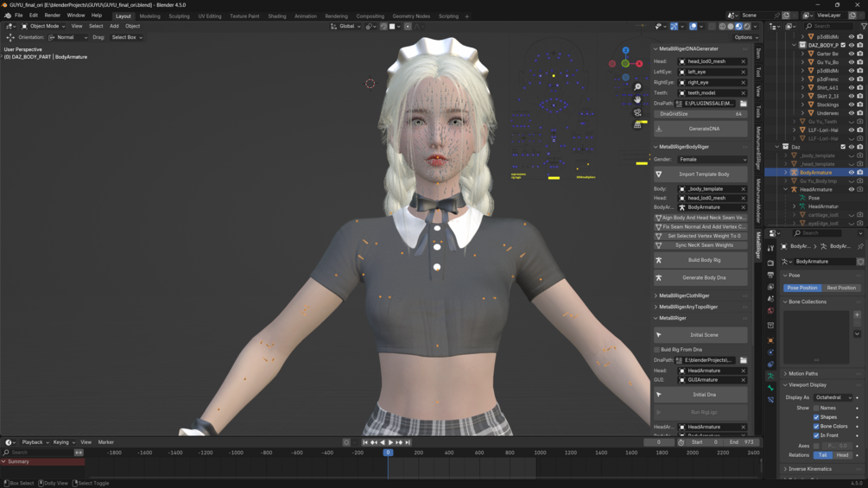Image resolution: width=868 pixels, height=488 pixels.
Task: Jump to the timeline end frame
Action: pyautogui.click(x=408, y=442)
